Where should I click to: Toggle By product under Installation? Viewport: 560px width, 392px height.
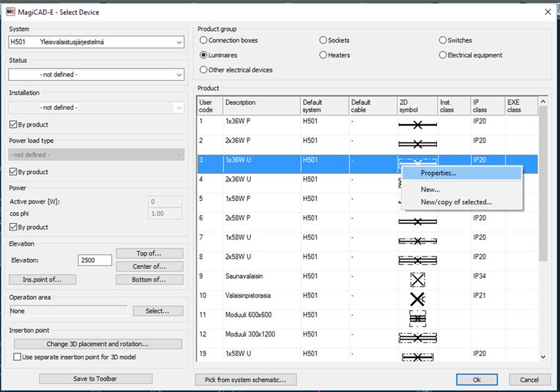point(29,124)
